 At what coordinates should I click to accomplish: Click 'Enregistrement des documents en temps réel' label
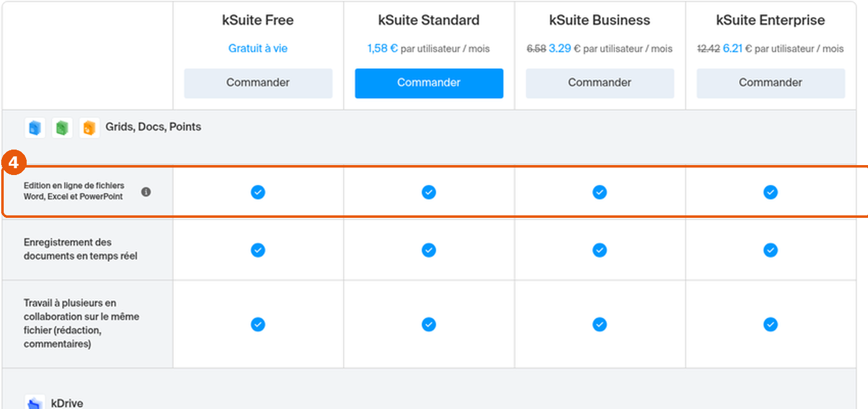click(81, 249)
